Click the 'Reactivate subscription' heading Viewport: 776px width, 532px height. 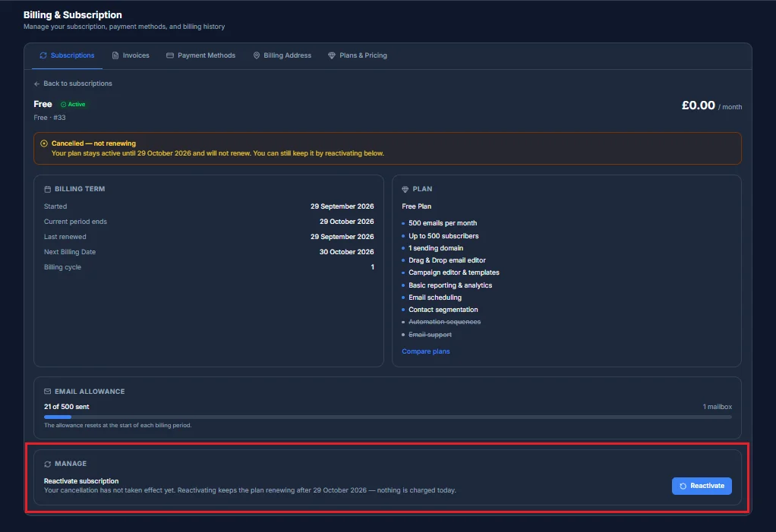click(81, 482)
